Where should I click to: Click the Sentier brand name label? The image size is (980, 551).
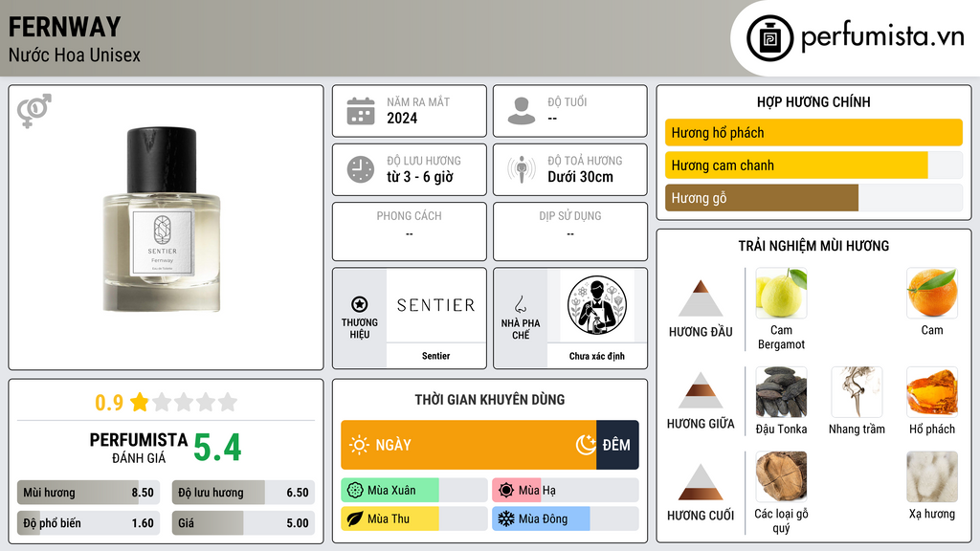(x=435, y=356)
